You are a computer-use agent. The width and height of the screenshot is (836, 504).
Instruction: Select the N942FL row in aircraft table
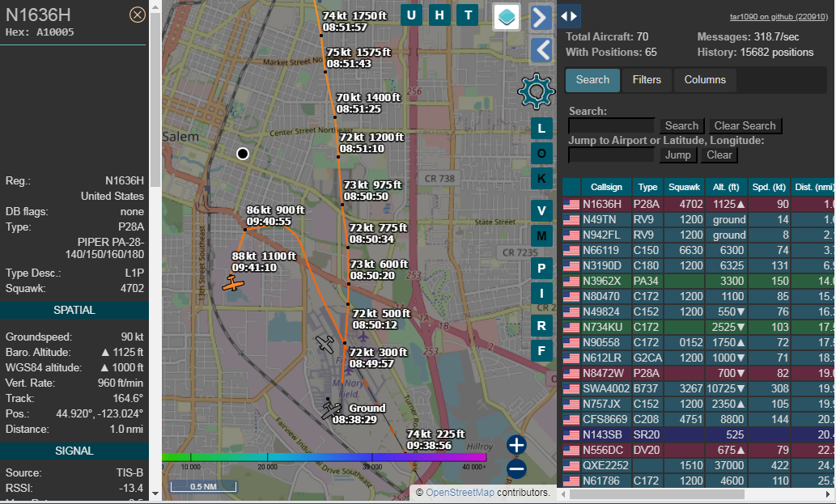(x=699, y=235)
